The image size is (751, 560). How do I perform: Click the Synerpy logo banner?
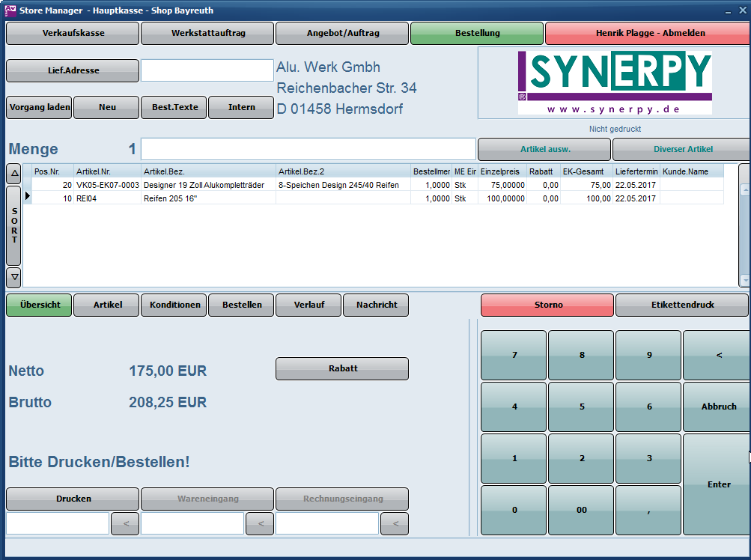click(614, 82)
